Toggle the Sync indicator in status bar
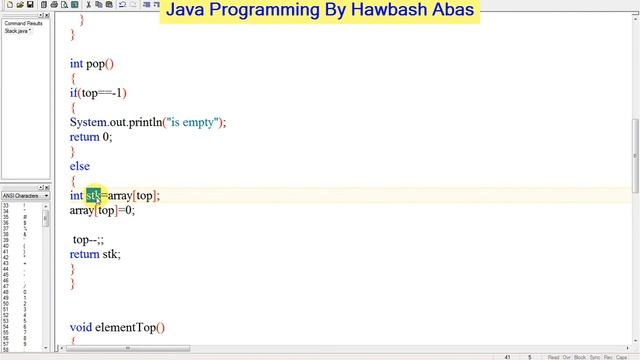The height and width of the screenshot is (360, 640). pos(595,357)
